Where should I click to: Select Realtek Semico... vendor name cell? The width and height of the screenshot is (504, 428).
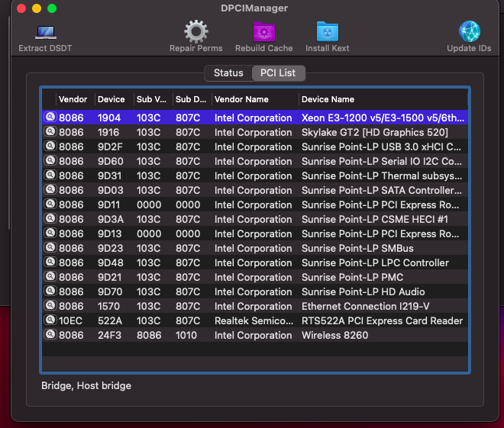click(x=254, y=320)
